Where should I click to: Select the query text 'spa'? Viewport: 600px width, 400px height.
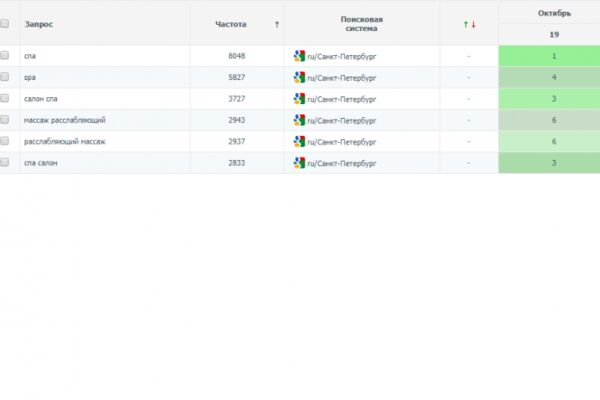[30, 78]
